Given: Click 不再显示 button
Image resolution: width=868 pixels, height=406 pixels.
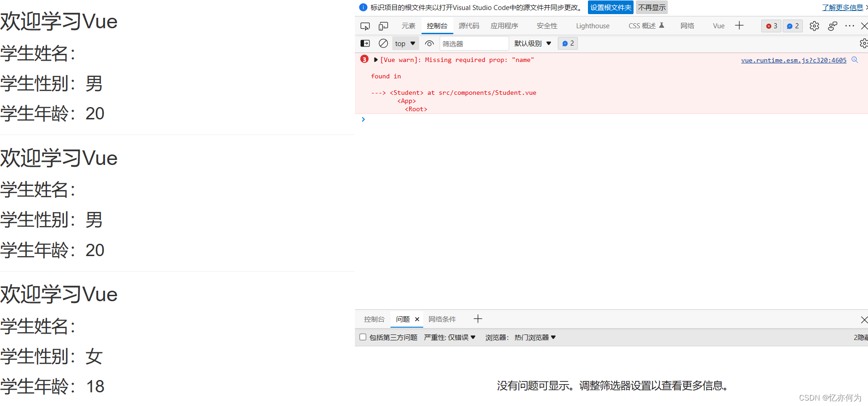Looking at the screenshot, I should pyautogui.click(x=652, y=7).
